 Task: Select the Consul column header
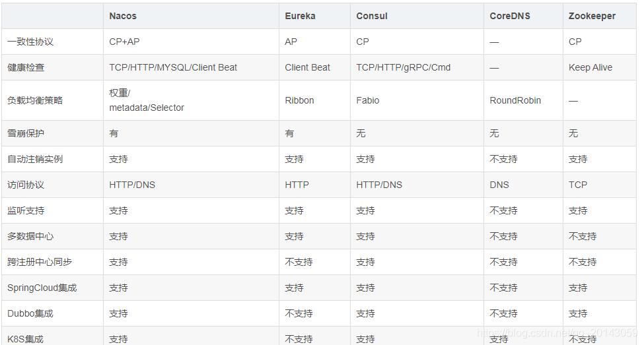tap(372, 16)
